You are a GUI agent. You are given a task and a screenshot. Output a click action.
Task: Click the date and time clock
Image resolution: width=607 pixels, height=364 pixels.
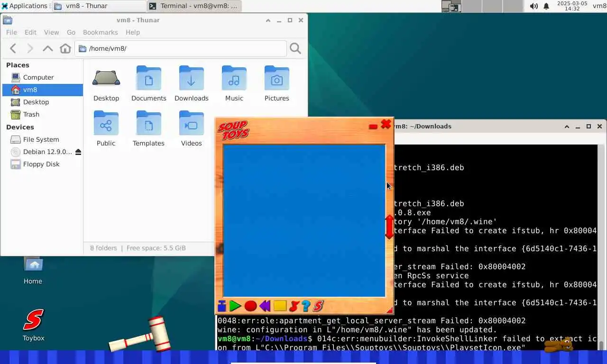coord(572,6)
